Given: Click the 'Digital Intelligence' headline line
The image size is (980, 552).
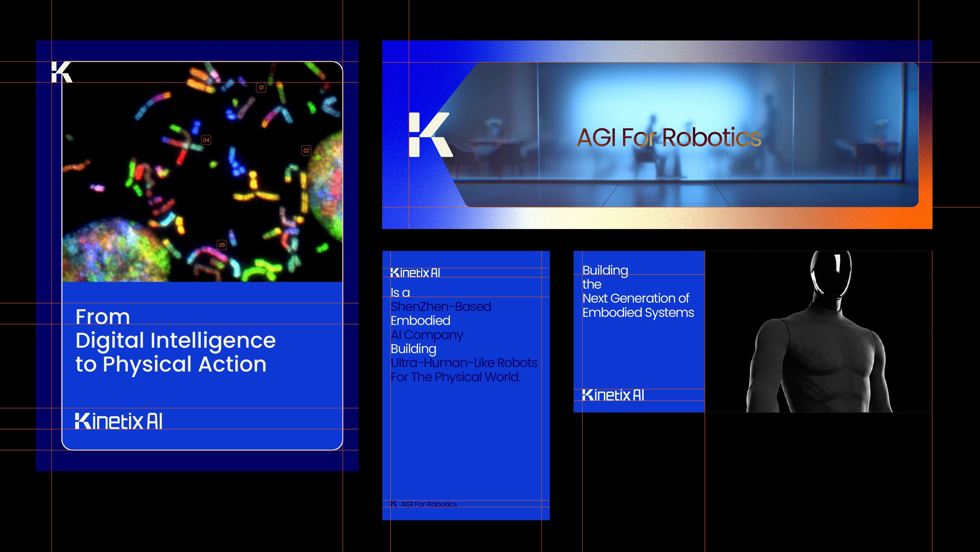Looking at the screenshot, I should click(175, 340).
